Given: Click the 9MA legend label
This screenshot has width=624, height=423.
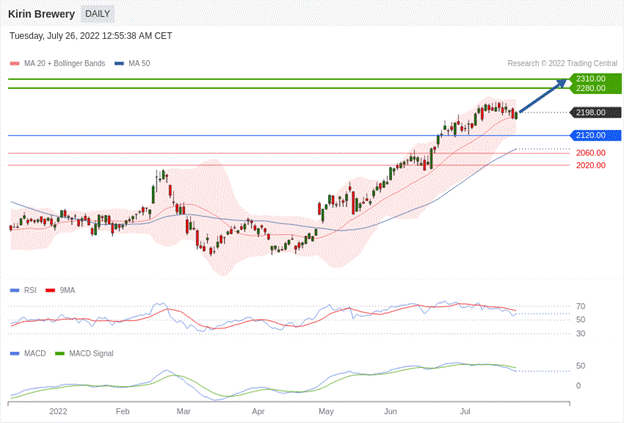Looking at the screenshot, I should (x=67, y=290).
